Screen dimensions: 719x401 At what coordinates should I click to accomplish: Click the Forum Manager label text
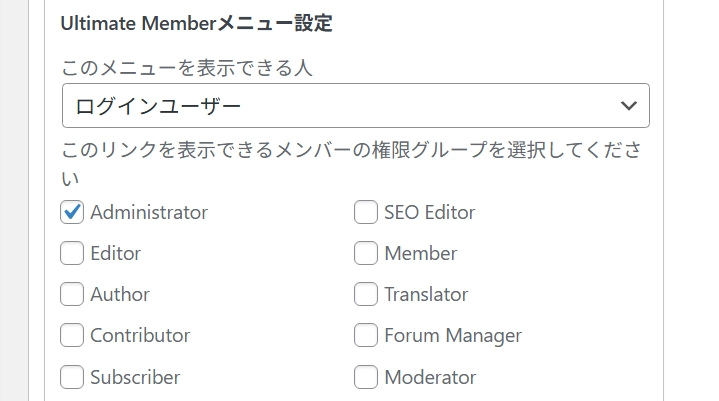pos(452,335)
